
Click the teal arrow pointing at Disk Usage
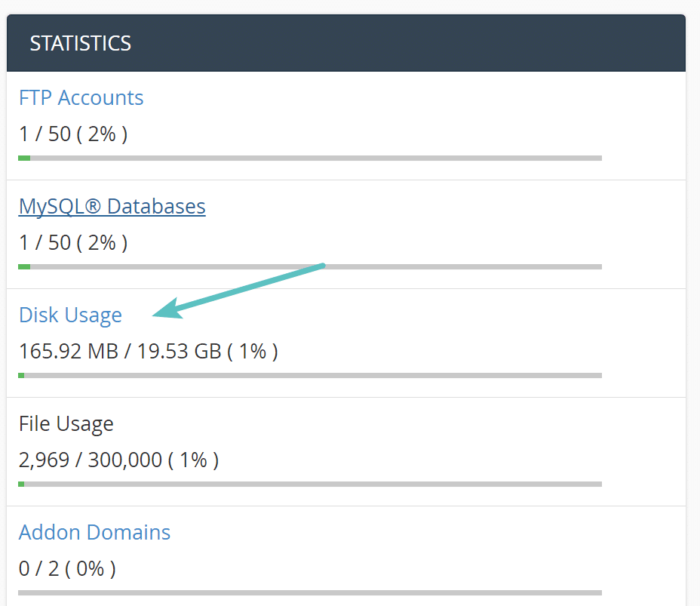(241, 290)
